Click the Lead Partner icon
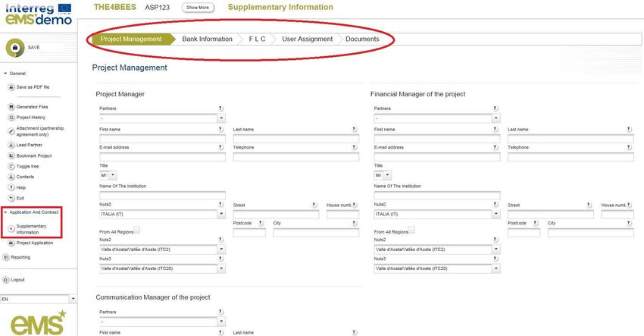 [x=11, y=144]
